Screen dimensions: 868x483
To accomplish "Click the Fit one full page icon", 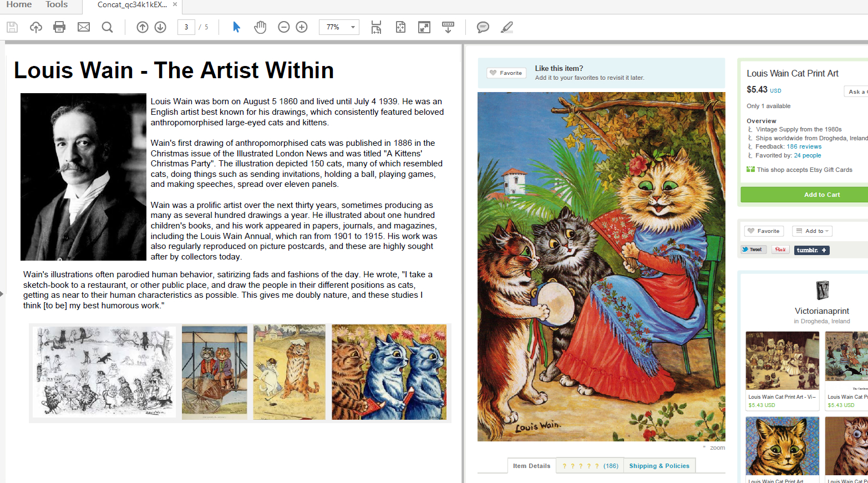I will pyautogui.click(x=400, y=27).
